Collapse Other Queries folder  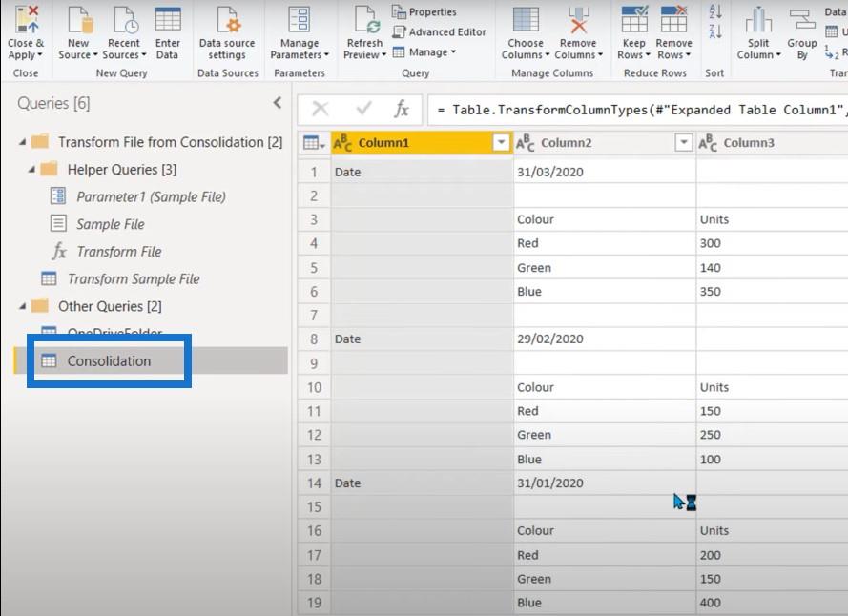click(x=22, y=307)
